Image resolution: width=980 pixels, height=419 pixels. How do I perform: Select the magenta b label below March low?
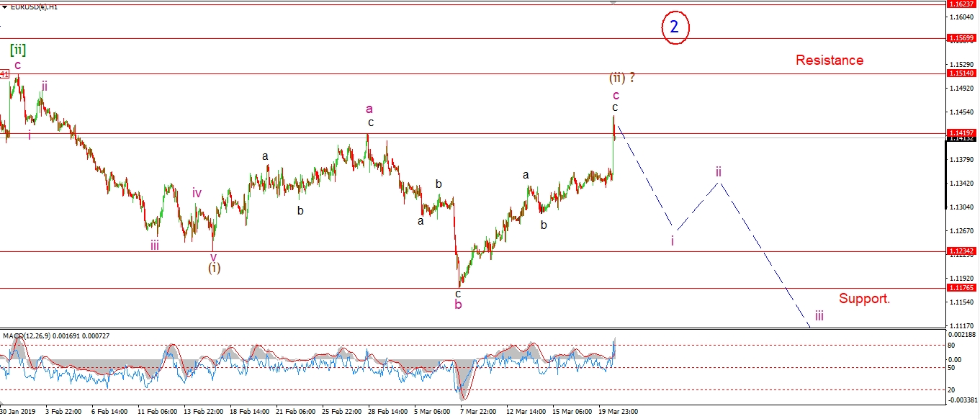458,305
